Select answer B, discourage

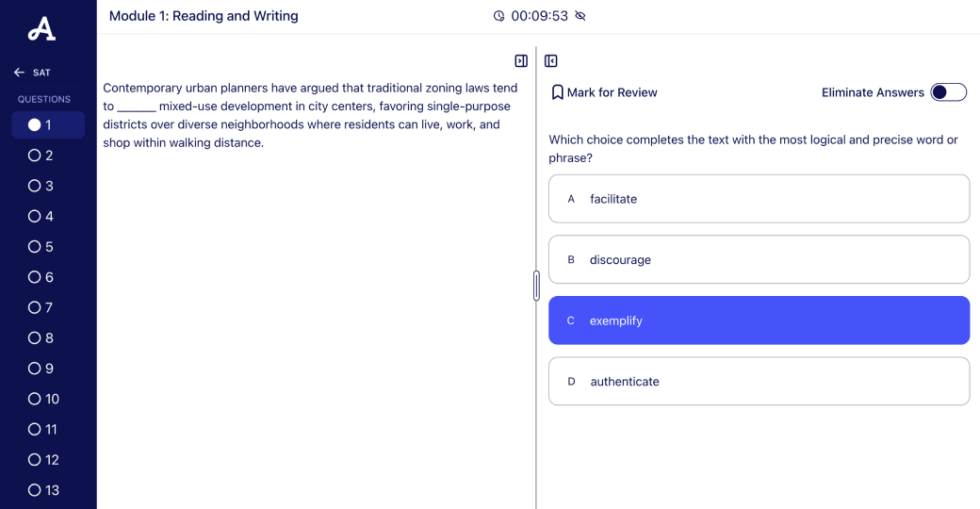tap(759, 260)
